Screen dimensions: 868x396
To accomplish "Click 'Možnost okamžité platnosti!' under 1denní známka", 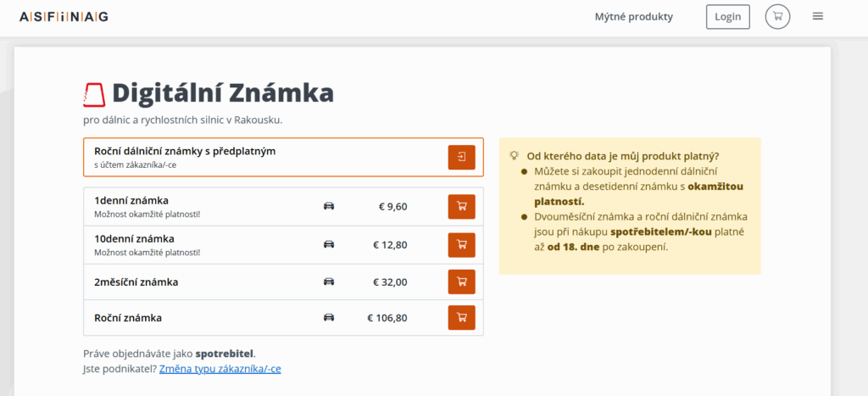I will (x=147, y=214).
